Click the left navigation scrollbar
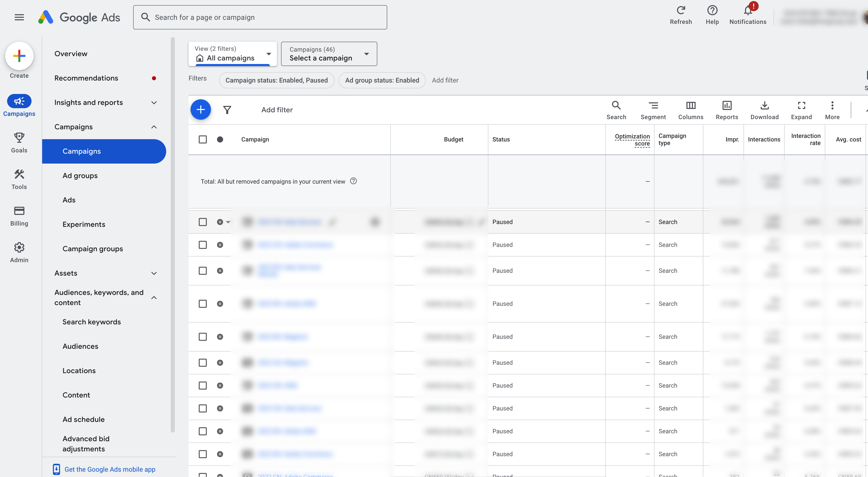This screenshot has height=477, width=868. [x=173, y=235]
